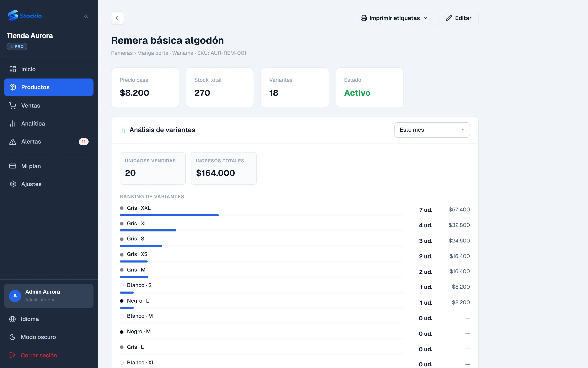Click the Ventas shopping cart icon
588x368 pixels.
pyautogui.click(x=13, y=106)
